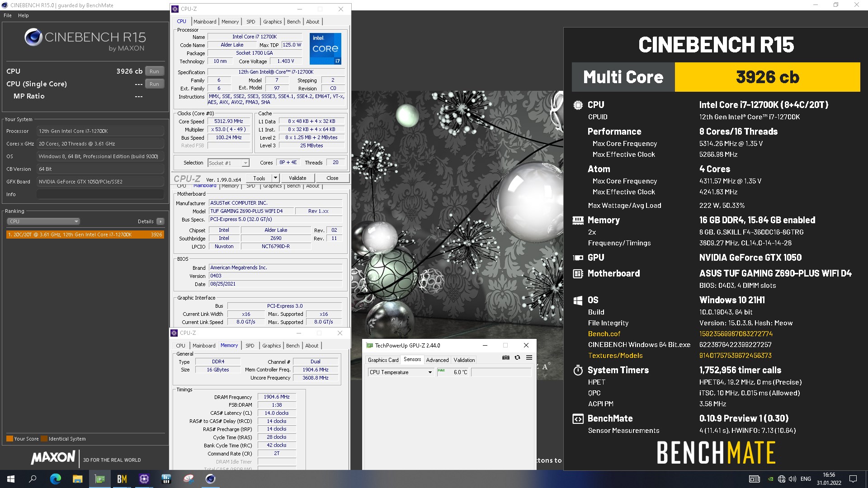Switch to Cinebench via its taskbar icon
868x488 pixels.
click(x=210, y=479)
